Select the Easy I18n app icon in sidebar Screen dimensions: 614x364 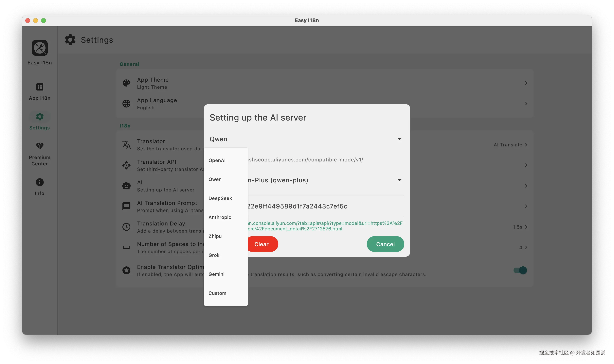tap(39, 48)
